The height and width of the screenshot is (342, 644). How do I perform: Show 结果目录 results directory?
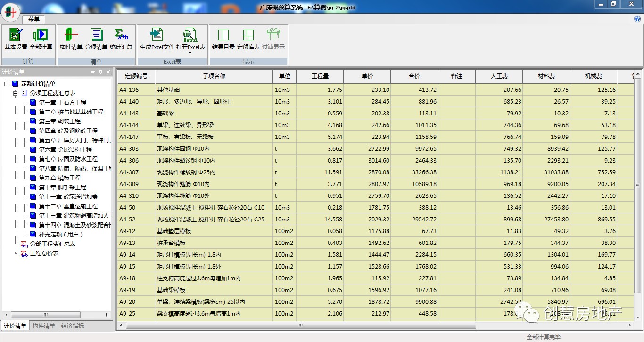223,39
